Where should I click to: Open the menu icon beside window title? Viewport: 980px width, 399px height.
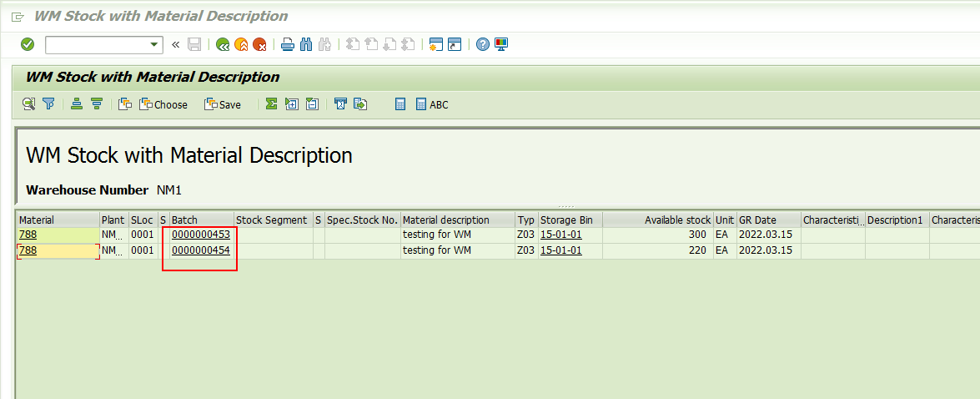pyautogui.click(x=18, y=17)
